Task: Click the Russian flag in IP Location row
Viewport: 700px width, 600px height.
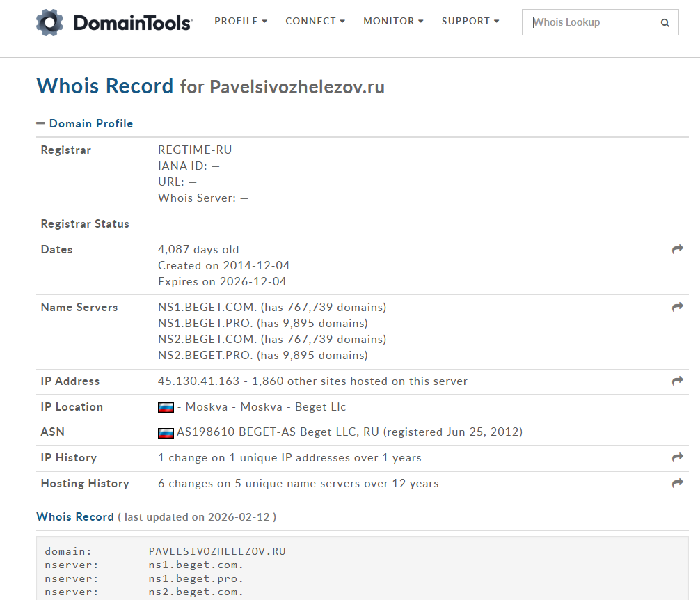Action: [166, 407]
